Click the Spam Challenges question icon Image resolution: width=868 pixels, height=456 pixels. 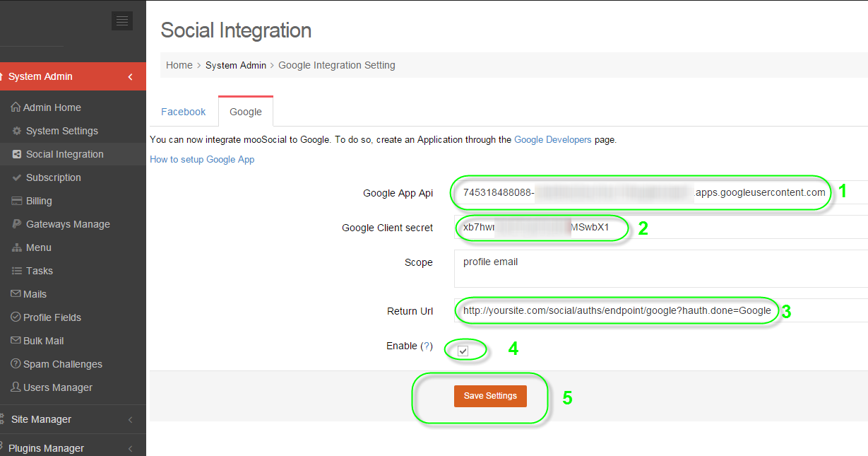pos(16,364)
